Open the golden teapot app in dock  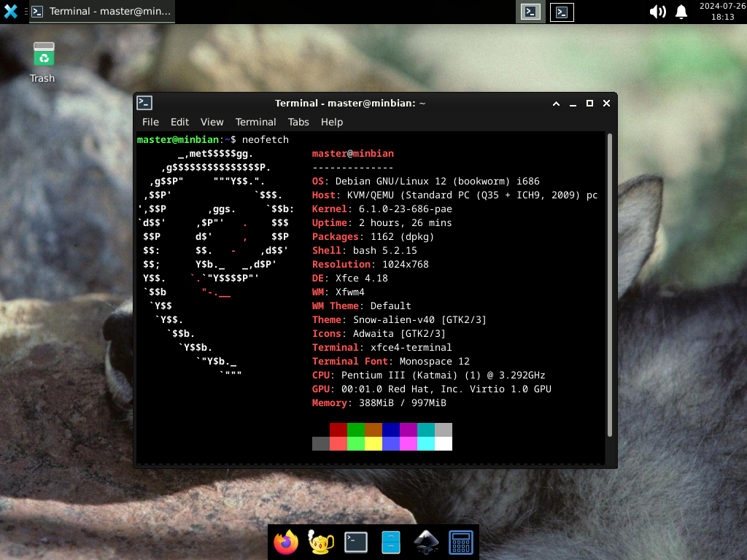pos(321,542)
